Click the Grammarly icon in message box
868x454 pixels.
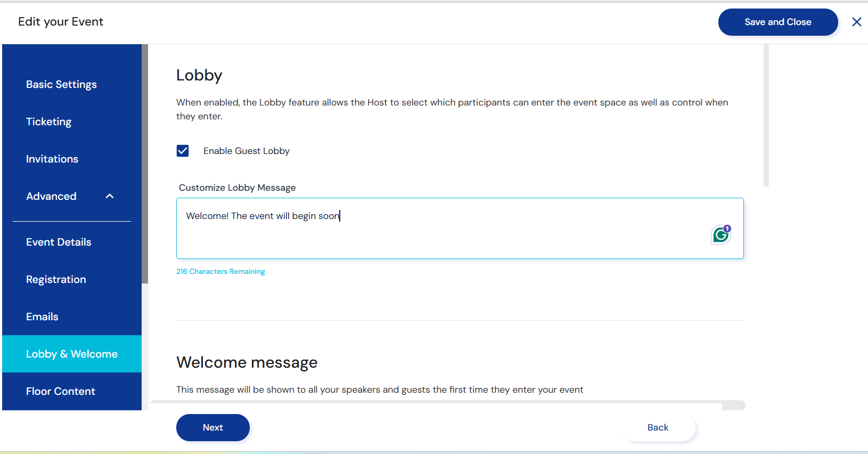coord(720,234)
